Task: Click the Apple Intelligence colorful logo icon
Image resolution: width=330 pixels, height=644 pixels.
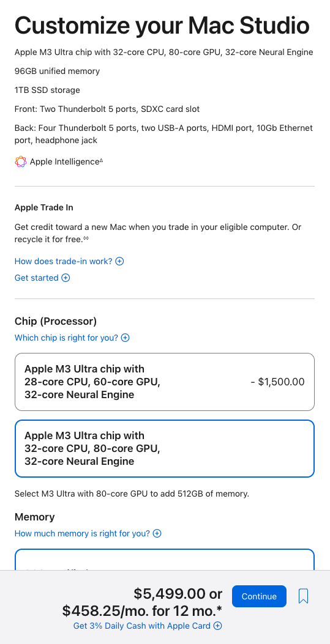Action: (x=21, y=162)
